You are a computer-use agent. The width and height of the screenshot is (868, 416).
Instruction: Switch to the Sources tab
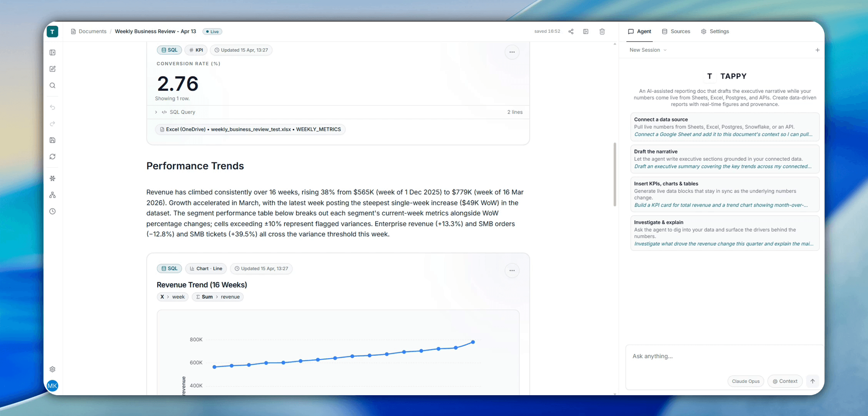pos(676,32)
